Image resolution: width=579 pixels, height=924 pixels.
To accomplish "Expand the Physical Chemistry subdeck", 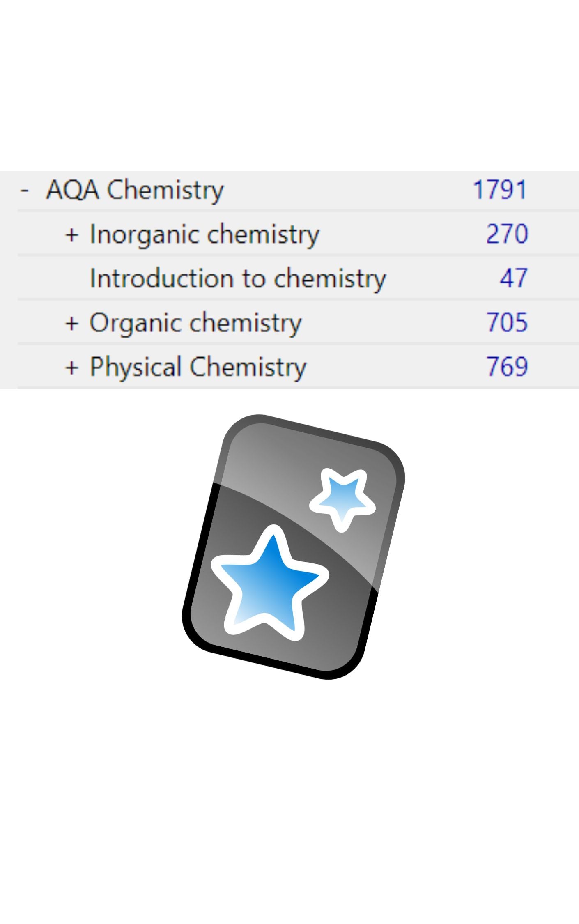I will 71,367.
